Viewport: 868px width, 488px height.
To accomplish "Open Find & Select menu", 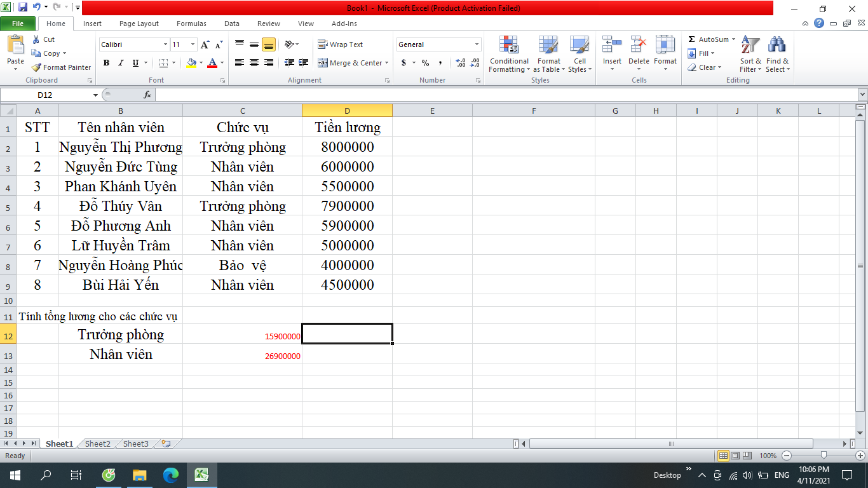I will (777, 55).
